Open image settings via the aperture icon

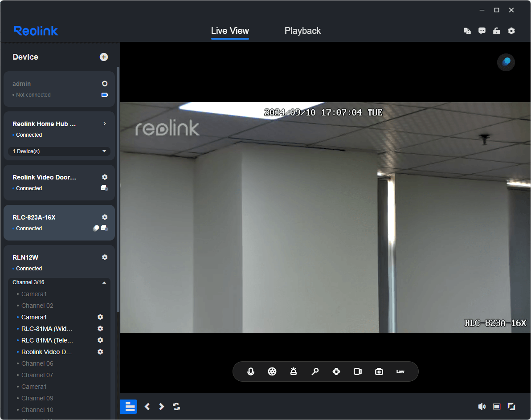pyautogui.click(x=272, y=371)
